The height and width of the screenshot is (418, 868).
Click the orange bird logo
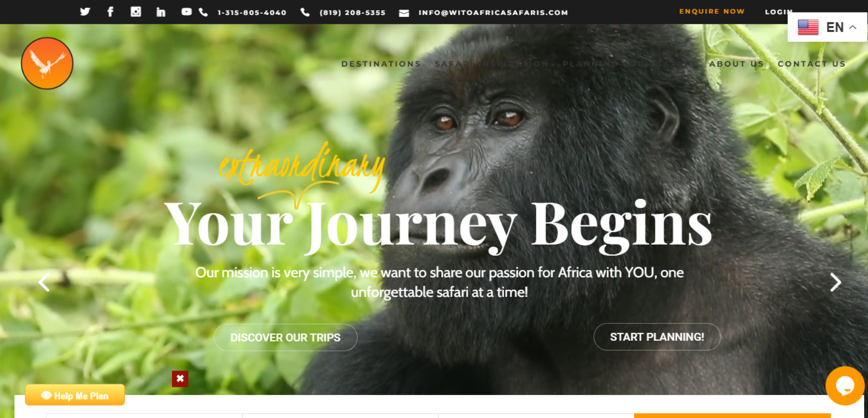pos(47,63)
